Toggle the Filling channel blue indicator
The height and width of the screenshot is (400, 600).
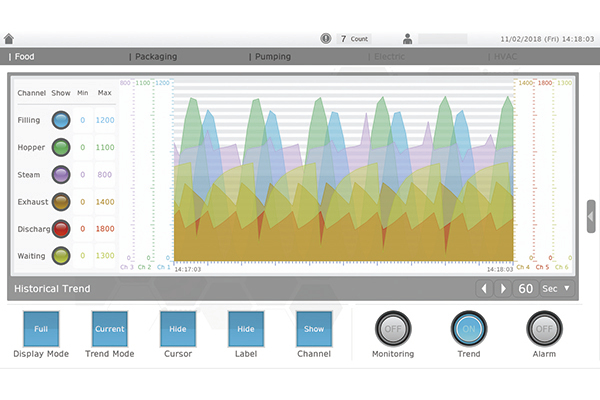[x=61, y=120]
